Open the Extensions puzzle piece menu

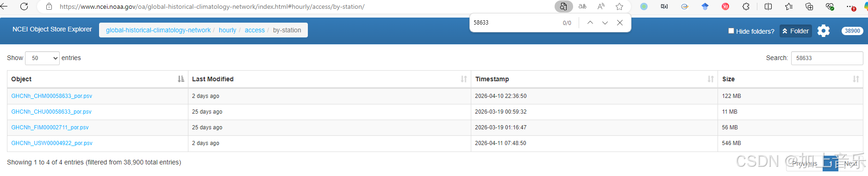(x=746, y=6)
